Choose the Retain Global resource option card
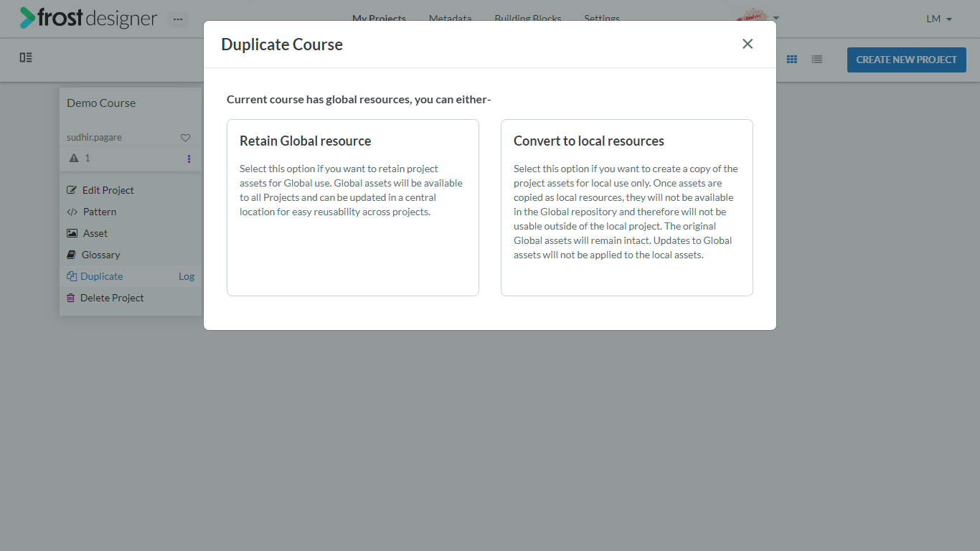Image resolution: width=980 pixels, height=551 pixels. pyautogui.click(x=353, y=207)
